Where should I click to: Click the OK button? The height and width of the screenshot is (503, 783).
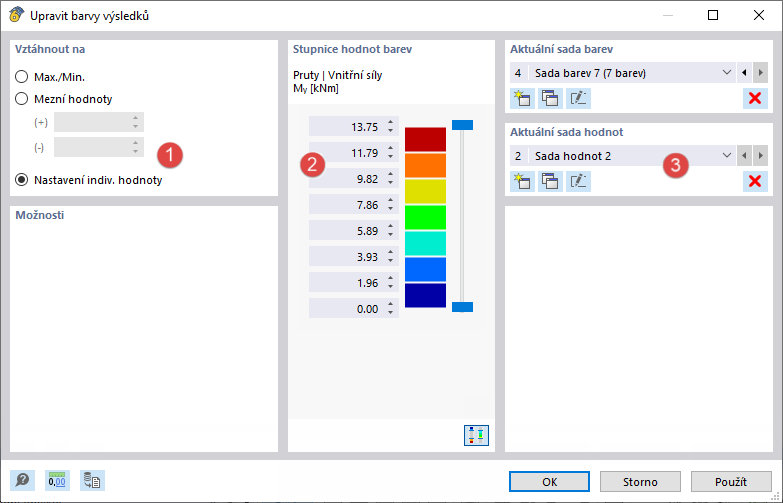(x=549, y=481)
